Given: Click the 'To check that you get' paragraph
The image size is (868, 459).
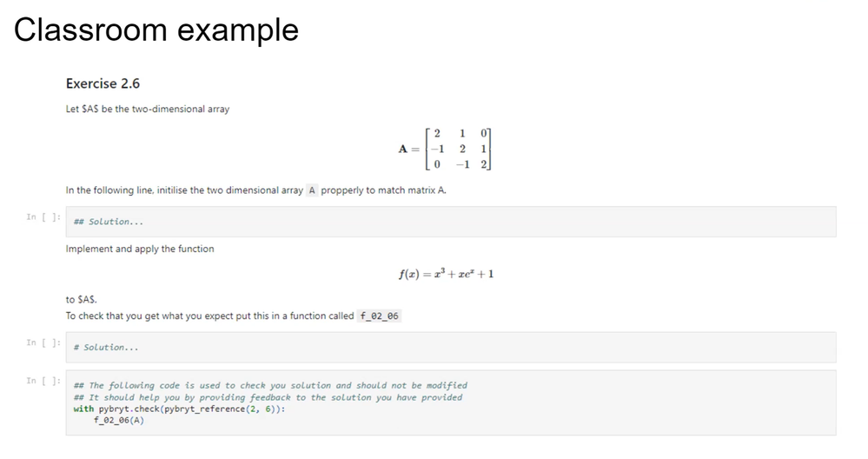Looking at the screenshot, I should pyautogui.click(x=209, y=316).
